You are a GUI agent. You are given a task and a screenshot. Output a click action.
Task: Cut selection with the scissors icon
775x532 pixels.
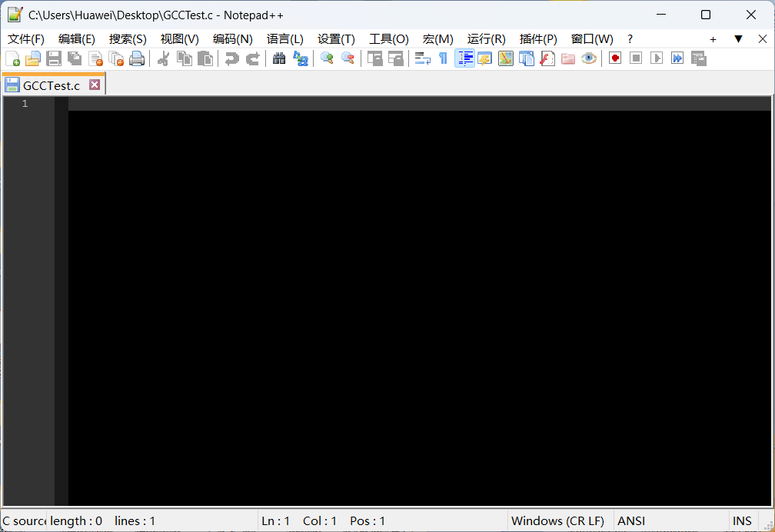[163, 58]
